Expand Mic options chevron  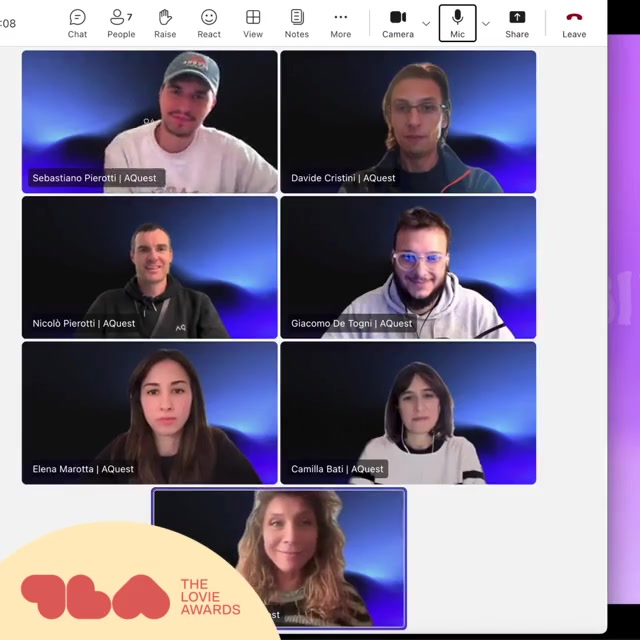pos(486,24)
